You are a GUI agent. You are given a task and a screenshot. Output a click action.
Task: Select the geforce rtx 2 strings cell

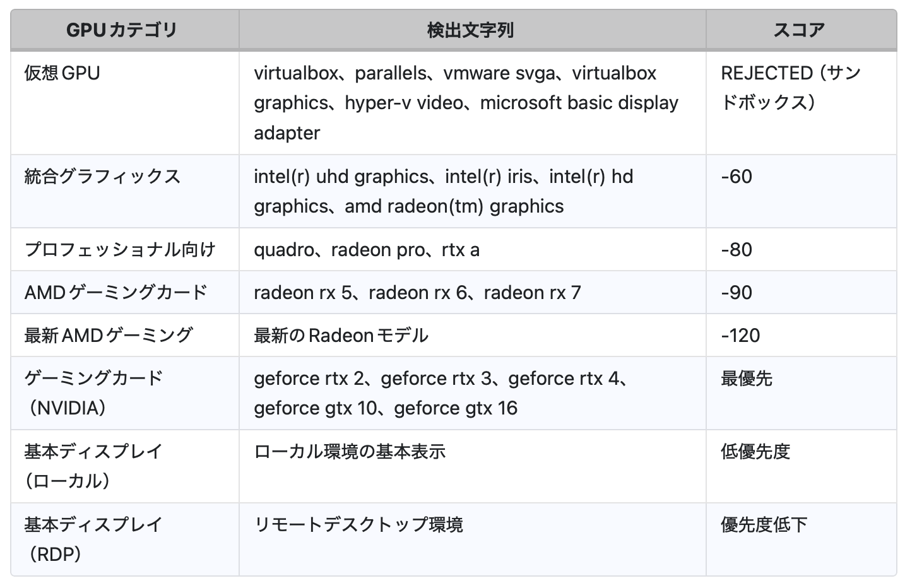(441, 392)
